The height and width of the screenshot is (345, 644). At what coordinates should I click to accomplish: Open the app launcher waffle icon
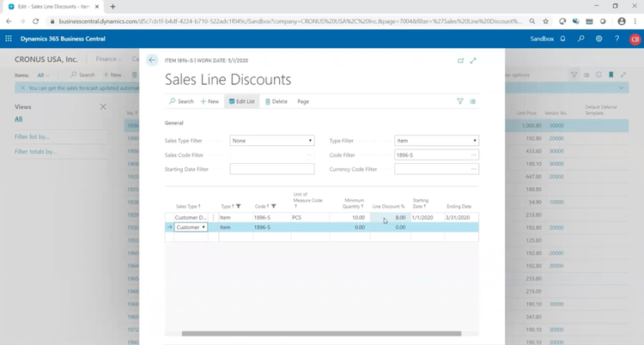point(9,39)
